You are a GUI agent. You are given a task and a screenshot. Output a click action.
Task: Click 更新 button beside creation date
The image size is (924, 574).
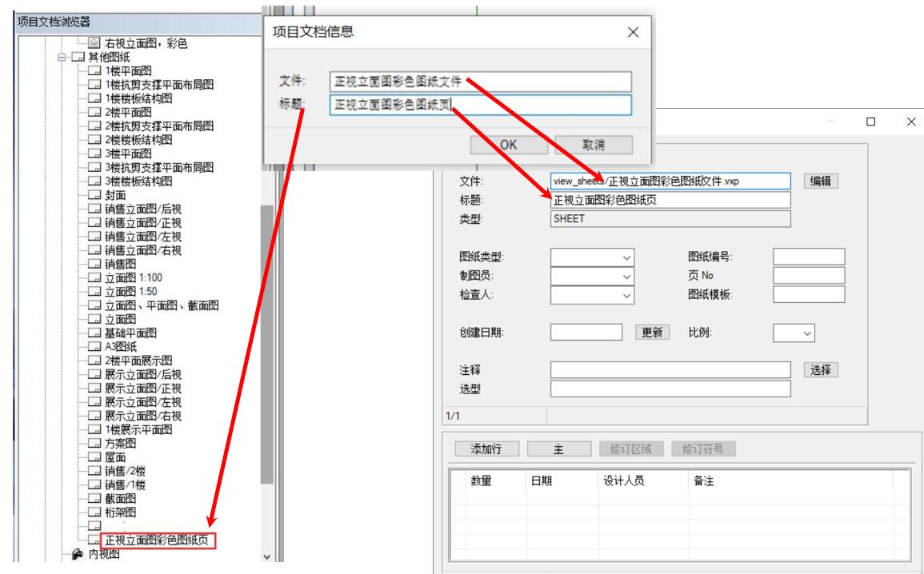(652, 333)
